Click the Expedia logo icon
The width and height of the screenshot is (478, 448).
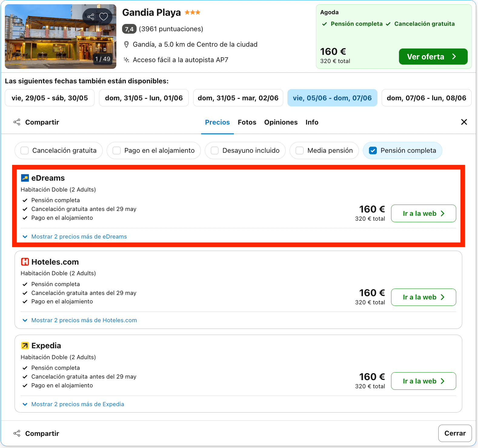click(25, 346)
